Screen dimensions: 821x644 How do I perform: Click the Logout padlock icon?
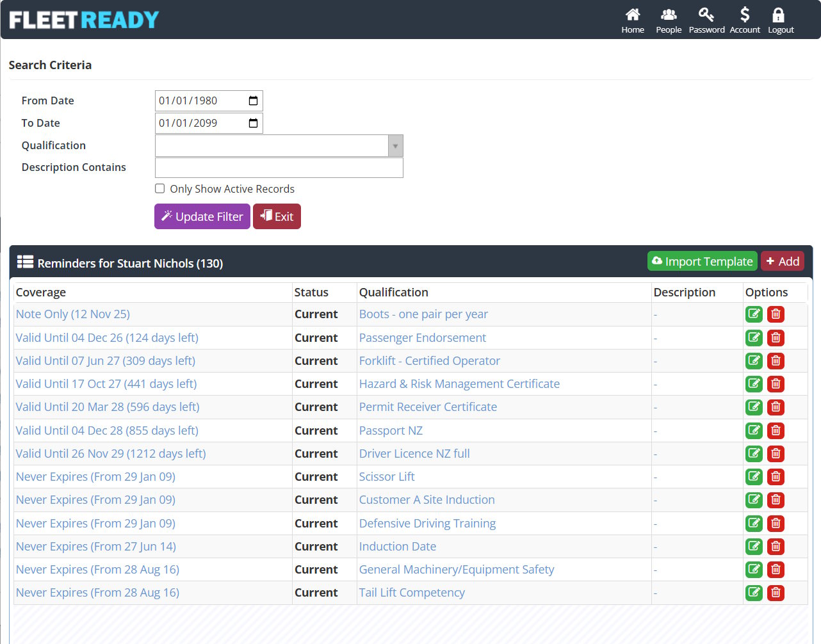pos(780,20)
